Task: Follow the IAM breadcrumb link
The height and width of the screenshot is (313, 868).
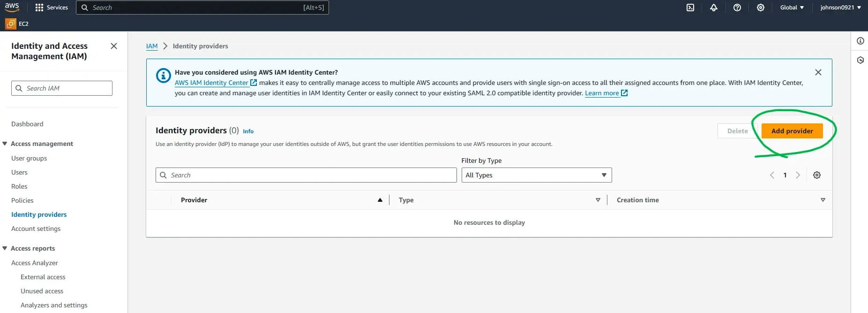Action: [152, 46]
